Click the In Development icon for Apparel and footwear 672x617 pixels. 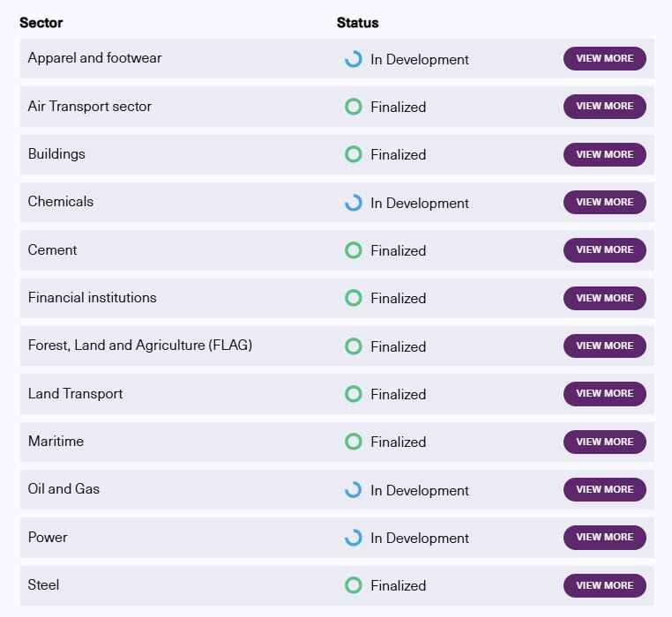(354, 59)
